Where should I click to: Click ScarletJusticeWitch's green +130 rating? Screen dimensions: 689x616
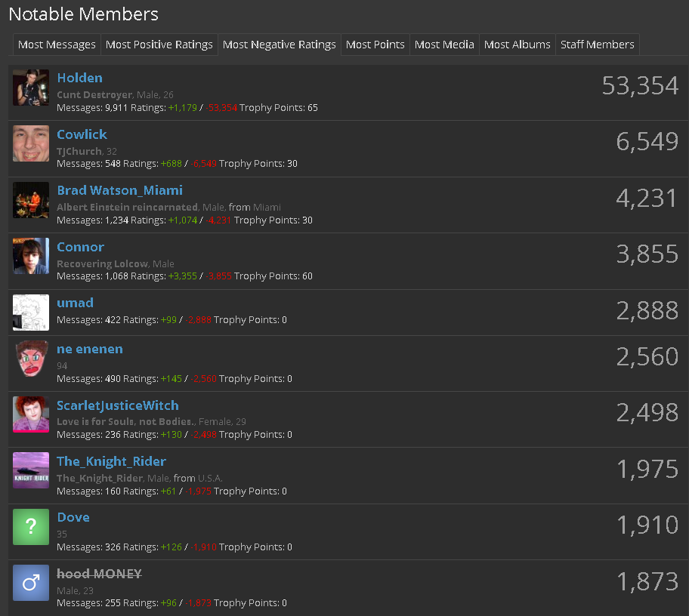(171, 434)
